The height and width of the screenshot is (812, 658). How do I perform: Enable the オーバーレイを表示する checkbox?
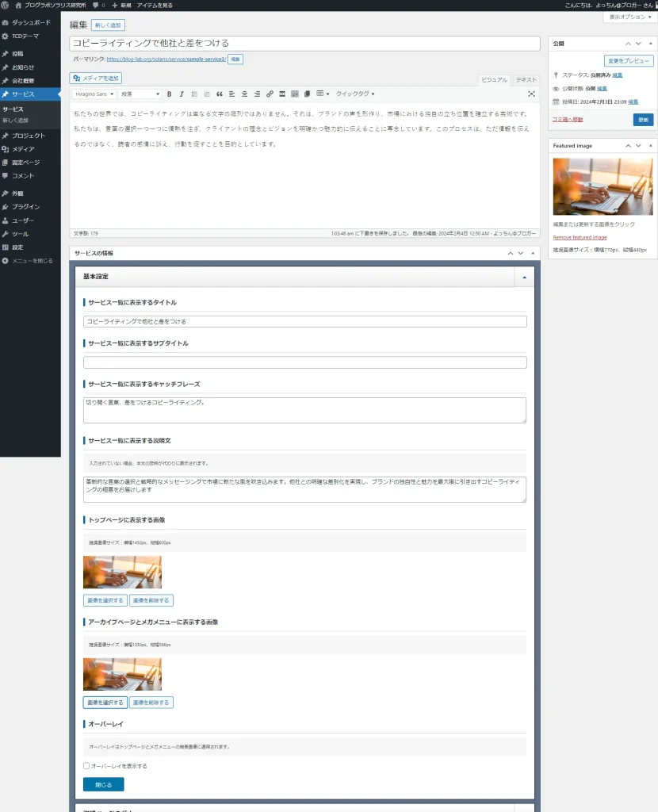pos(87,765)
